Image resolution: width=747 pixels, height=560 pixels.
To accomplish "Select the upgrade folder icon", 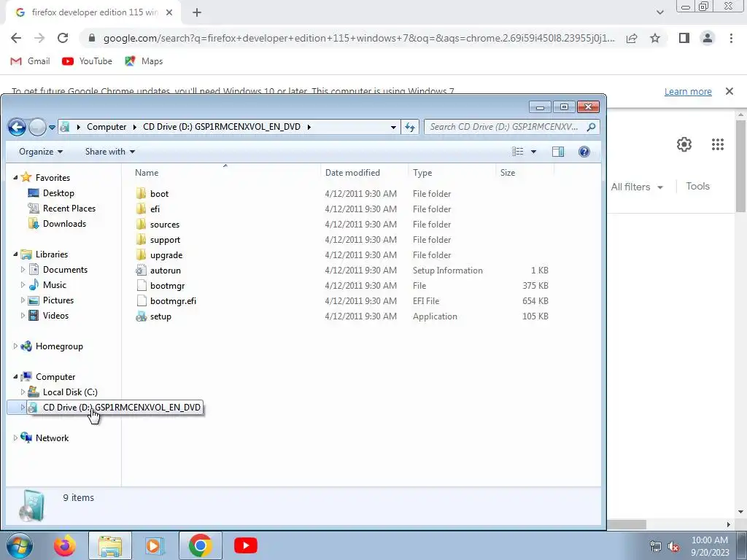I will click(141, 254).
